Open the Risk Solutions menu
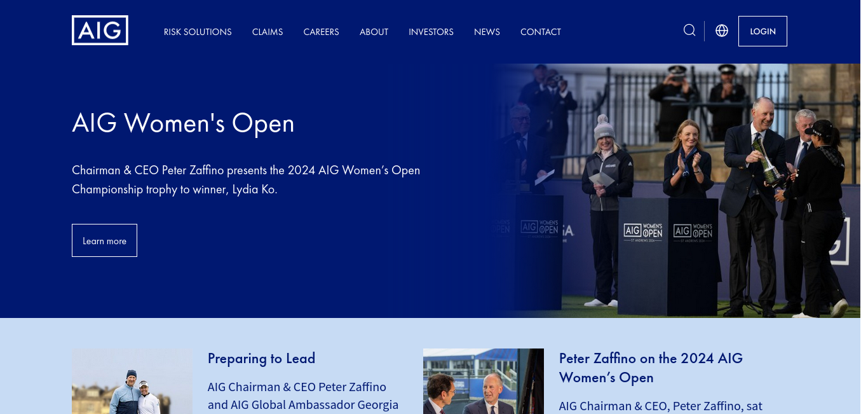Screen dimensions: 868x414 tap(198, 32)
